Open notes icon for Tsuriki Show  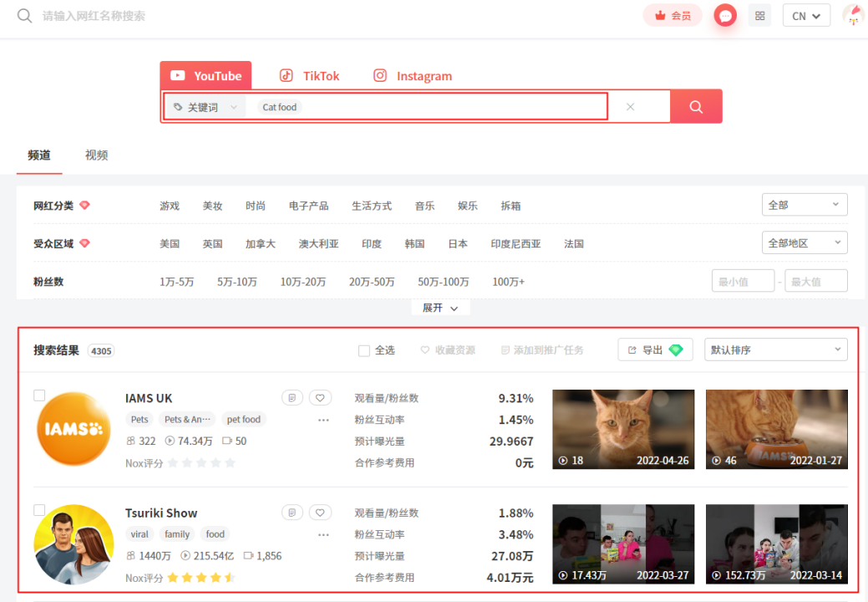click(x=292, y=513)
